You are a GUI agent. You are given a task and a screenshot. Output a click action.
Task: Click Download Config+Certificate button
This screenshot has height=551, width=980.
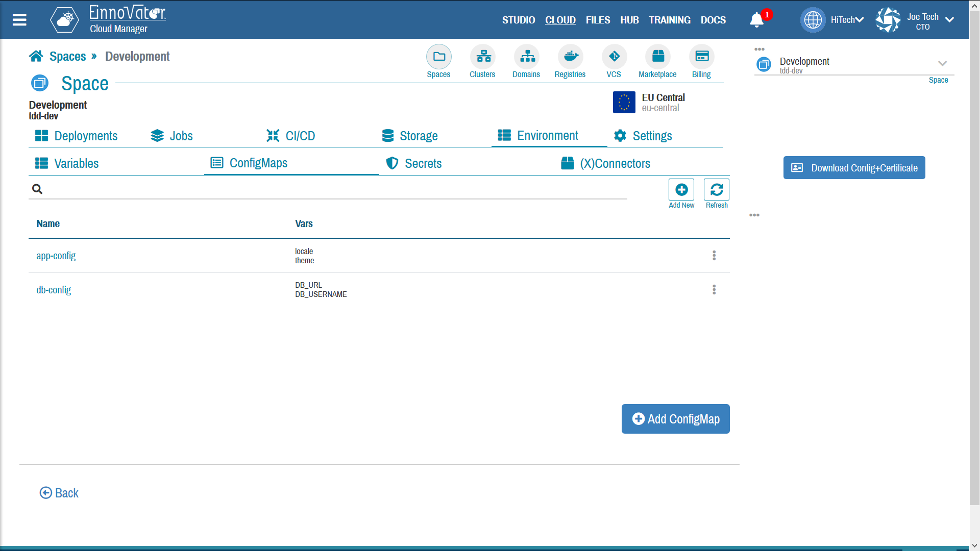854,168
